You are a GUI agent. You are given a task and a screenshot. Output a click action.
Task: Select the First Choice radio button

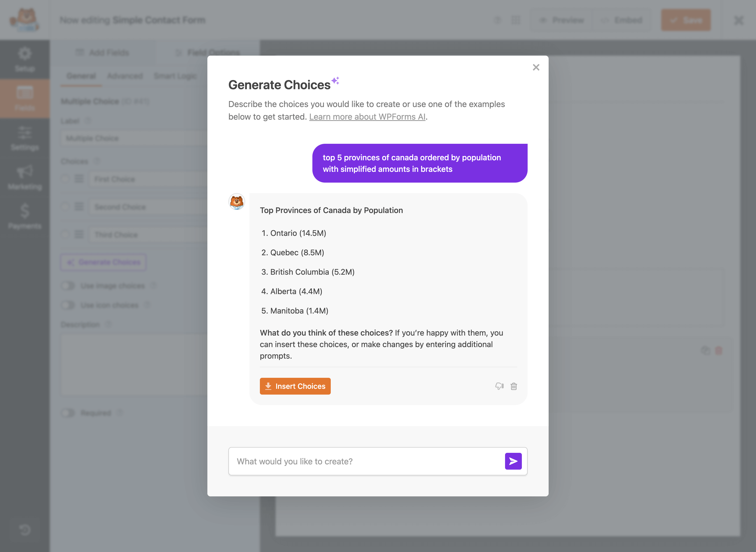point(65,179)
